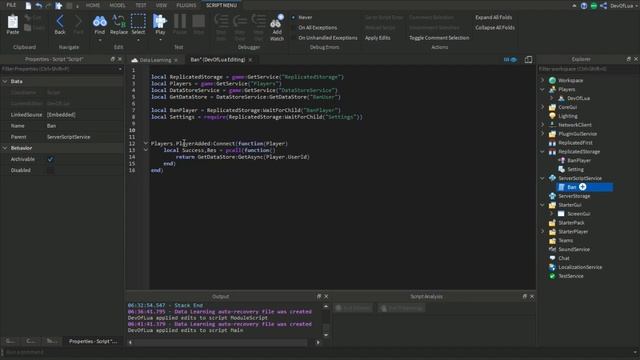640x360 pixels.
Task: Switch to the PLUGINS ribbon tab
Action: tap(186, 5)
